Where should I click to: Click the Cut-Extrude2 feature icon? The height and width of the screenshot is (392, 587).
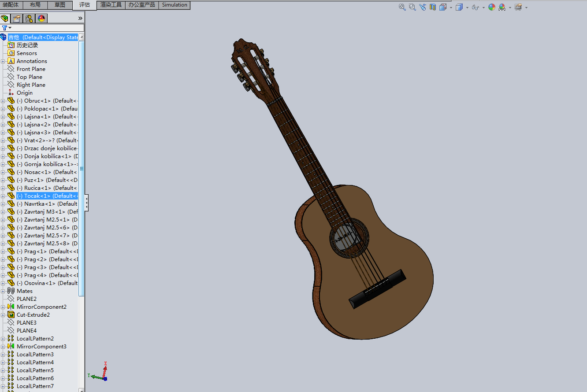11,315
